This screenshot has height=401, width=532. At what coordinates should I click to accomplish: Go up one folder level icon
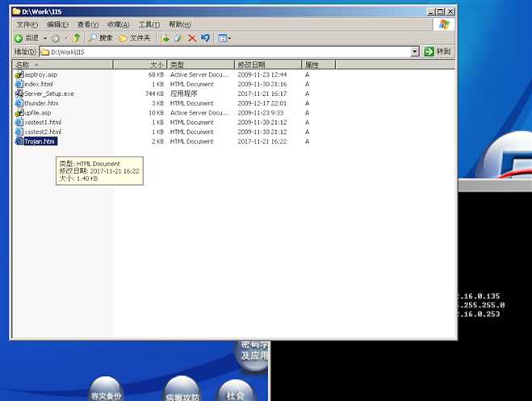click(x=77, y=38)
